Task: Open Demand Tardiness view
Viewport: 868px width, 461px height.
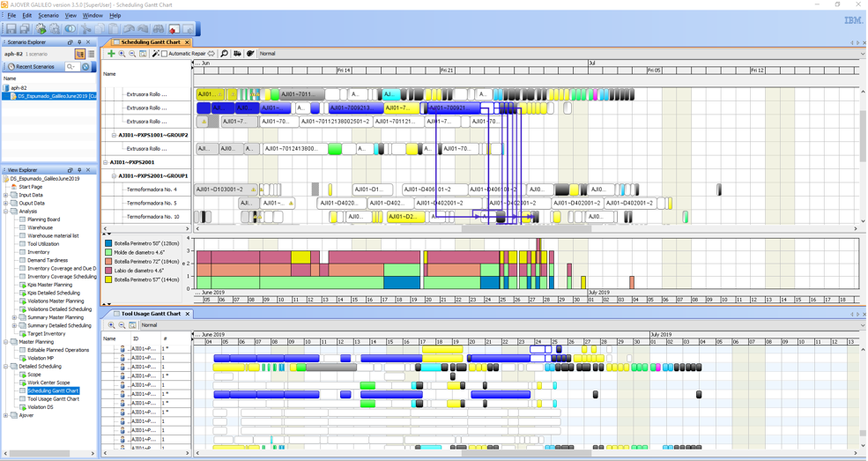Action: tap(48, 260)
